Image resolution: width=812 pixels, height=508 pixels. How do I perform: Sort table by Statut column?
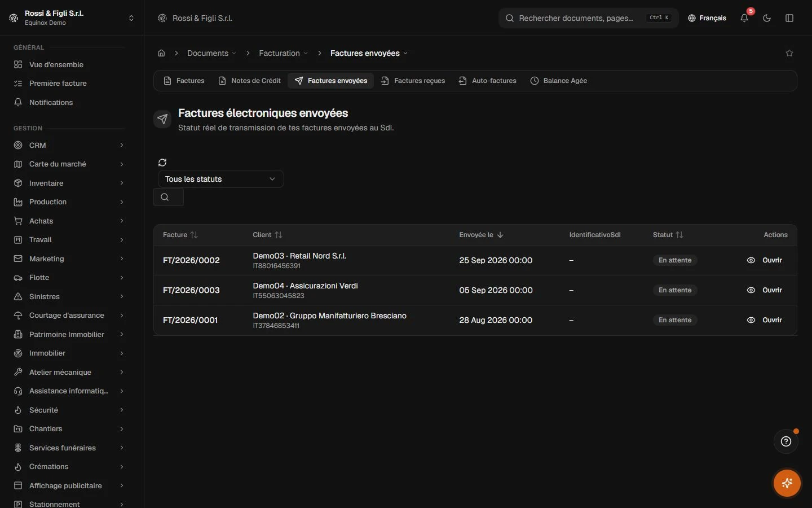pyautogui.click(x=668, y=235)
